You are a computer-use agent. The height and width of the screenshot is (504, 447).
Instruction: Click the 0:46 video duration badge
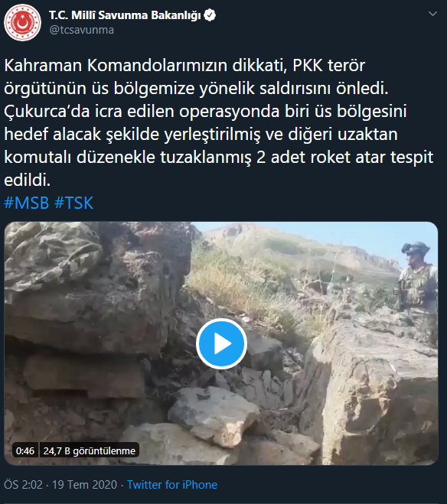(25, 450)
